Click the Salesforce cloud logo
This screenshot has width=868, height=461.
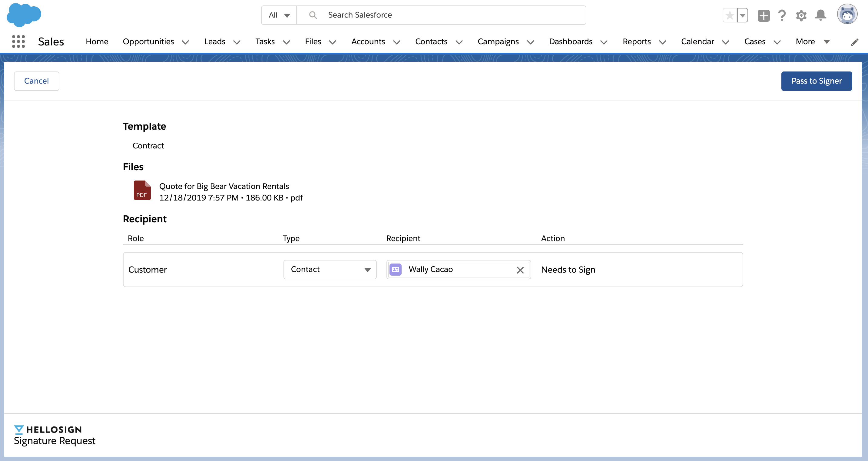pyautogui.click(x=24, y=15)
